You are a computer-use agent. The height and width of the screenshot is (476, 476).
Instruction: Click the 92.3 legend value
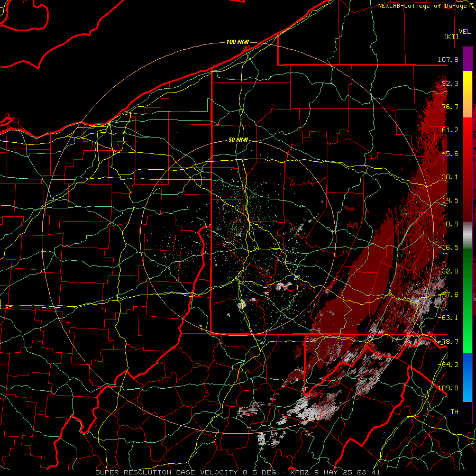[x=450, y=83]
